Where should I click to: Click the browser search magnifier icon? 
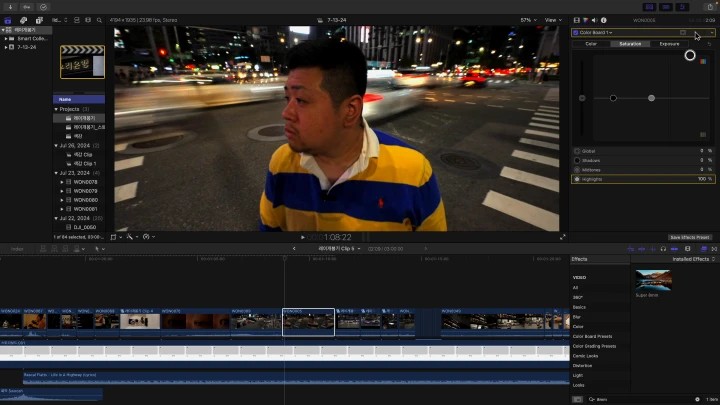[x=99, y=20]
